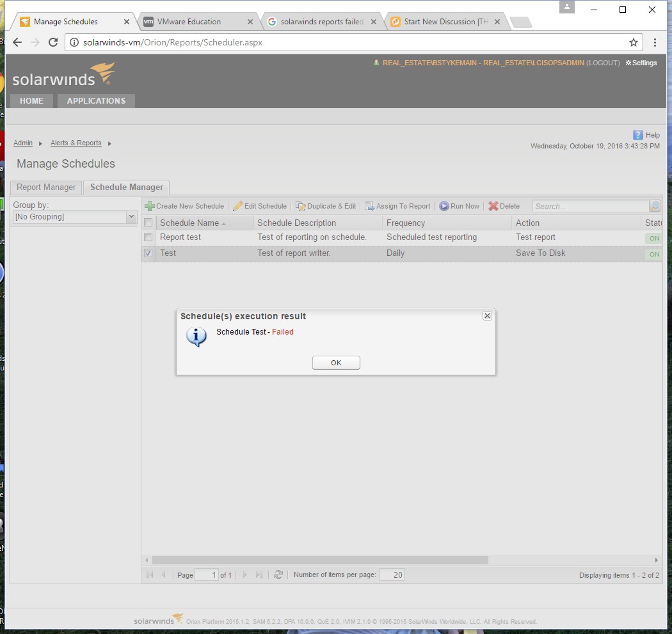
Task: Close the execution result dialog with X
Action: [487, 315]
